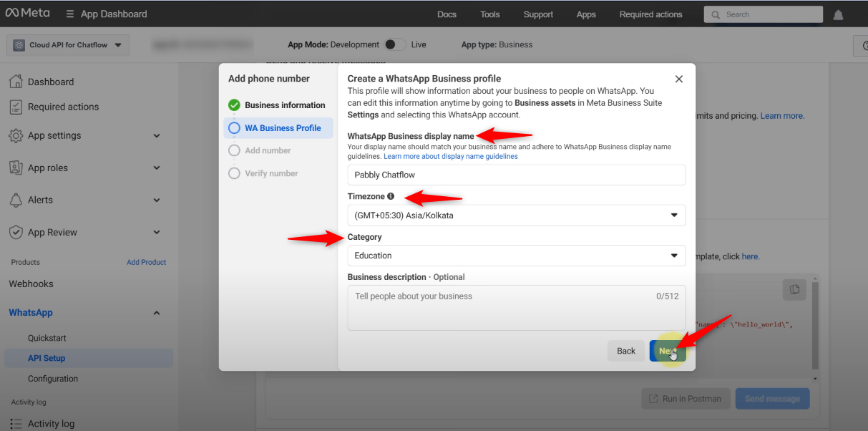Select the Business information step
This screenshot has width=868, height=431.
(x=277, y=105)
